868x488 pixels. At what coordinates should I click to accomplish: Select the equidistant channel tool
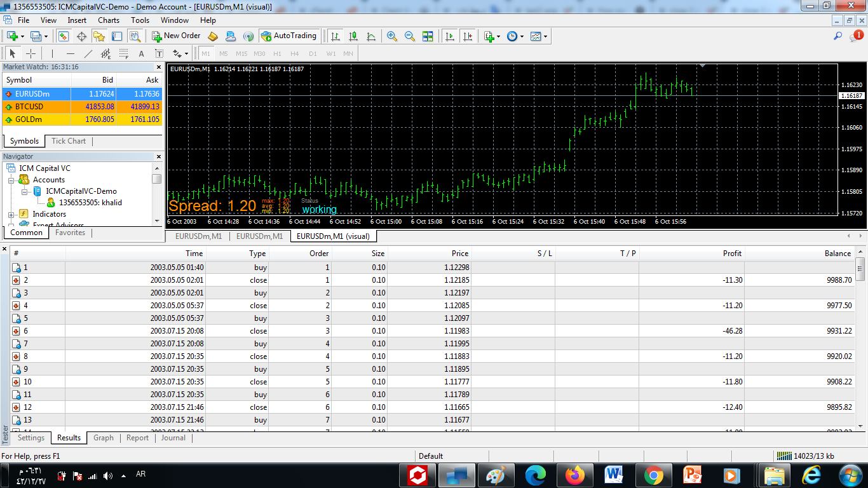(x=106, y=53)
